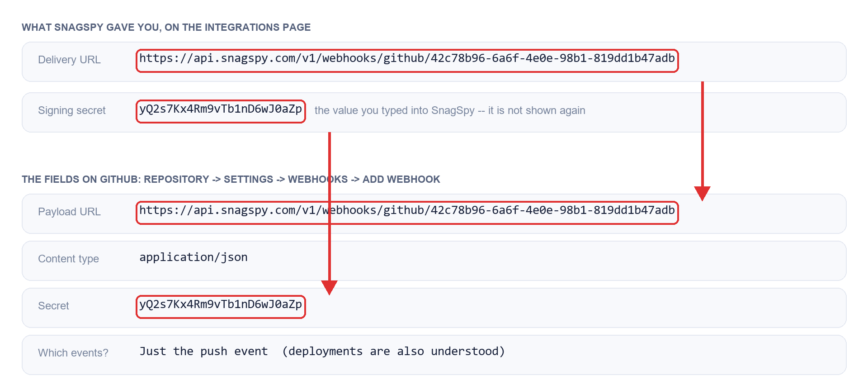Select the application/json content type value

point(193,258)
